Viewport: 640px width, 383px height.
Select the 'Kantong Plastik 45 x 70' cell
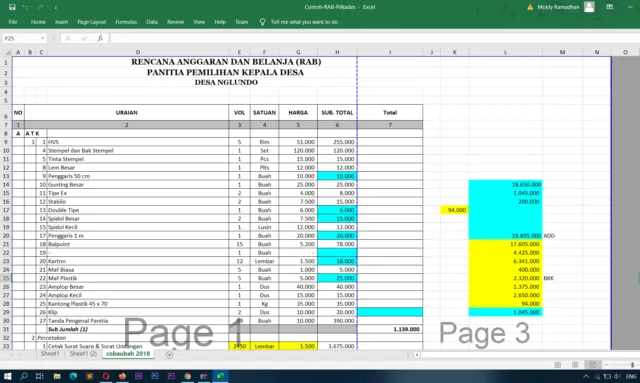[138, 304]
